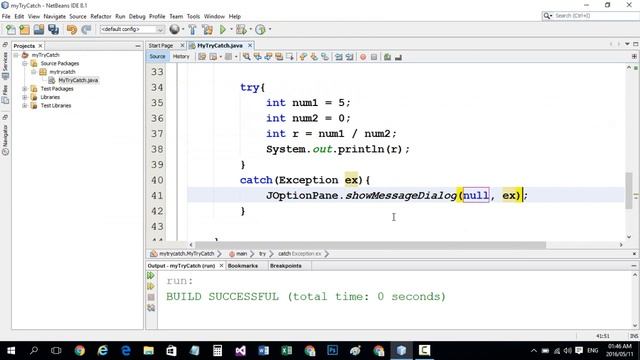Click the Redo toolbar icon

pyautogui.click(x=86, y=29)
